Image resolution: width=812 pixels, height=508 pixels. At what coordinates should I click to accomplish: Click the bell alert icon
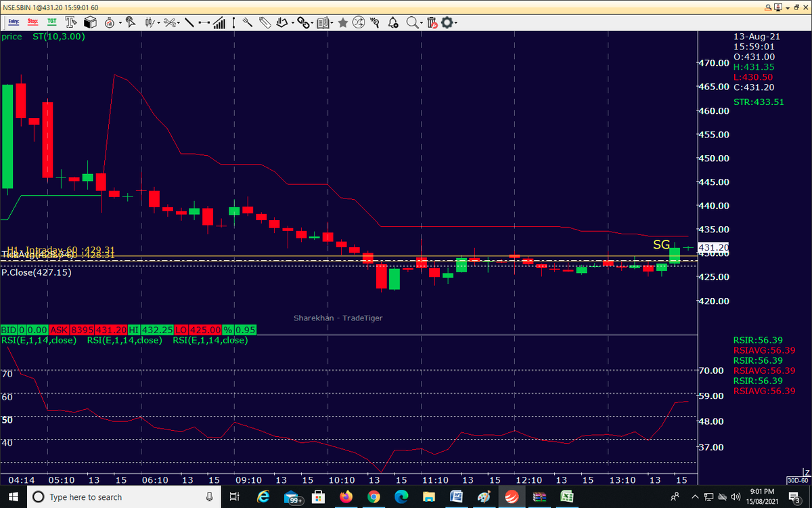[393, 23]
